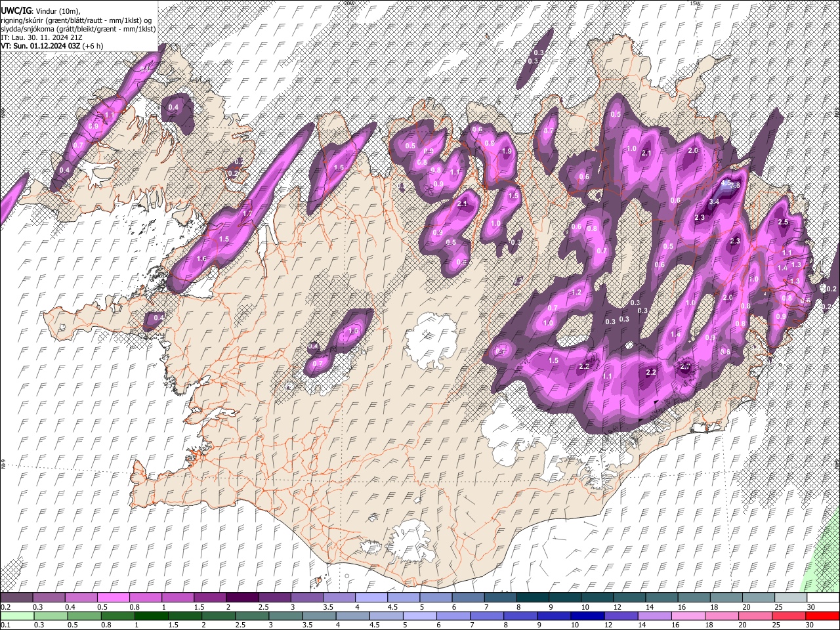
Task: Pick upper legend swatch between 8 and 9
Action: (532, 598)
